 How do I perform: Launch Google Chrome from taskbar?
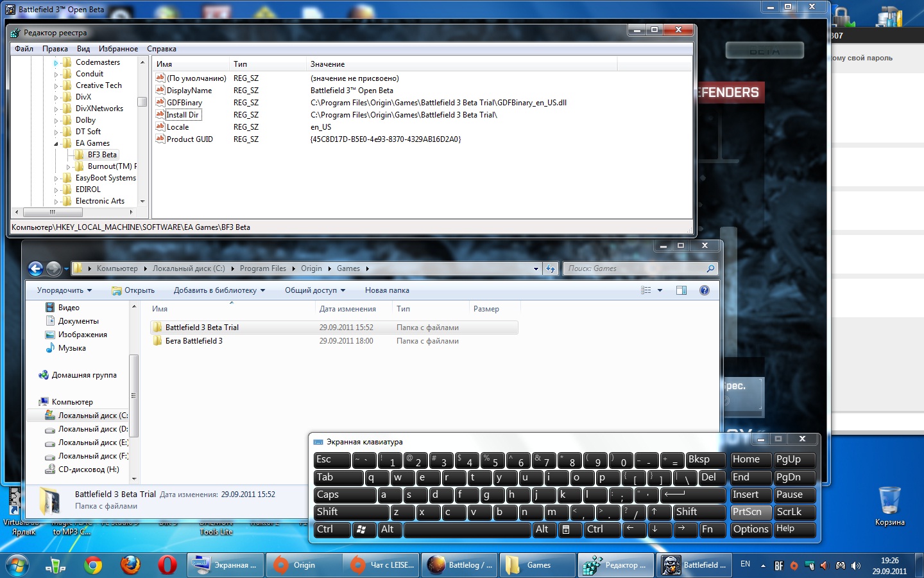[93, 565]
